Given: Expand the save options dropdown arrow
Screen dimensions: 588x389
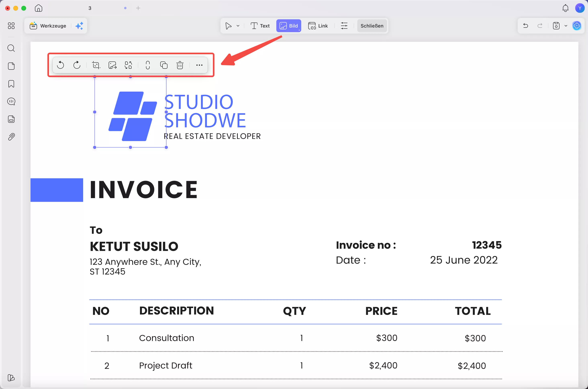Looking at the screenshot, I should point(566,26).
